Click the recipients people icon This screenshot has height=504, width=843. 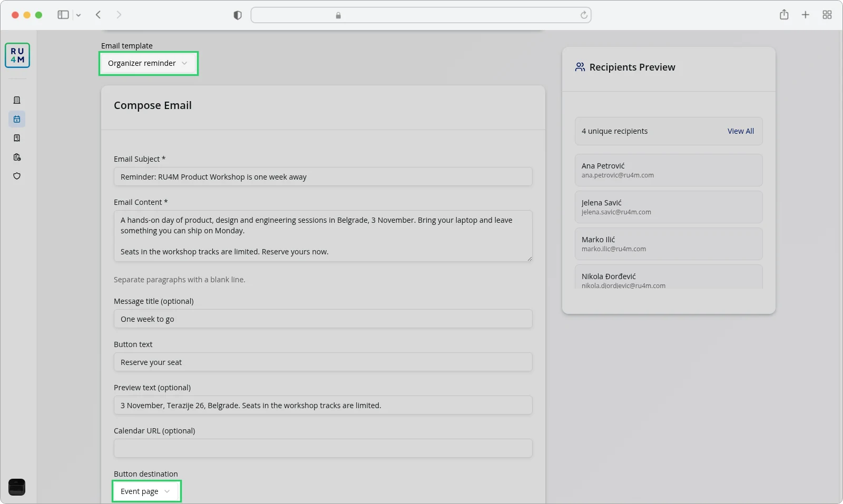[580, 67]
